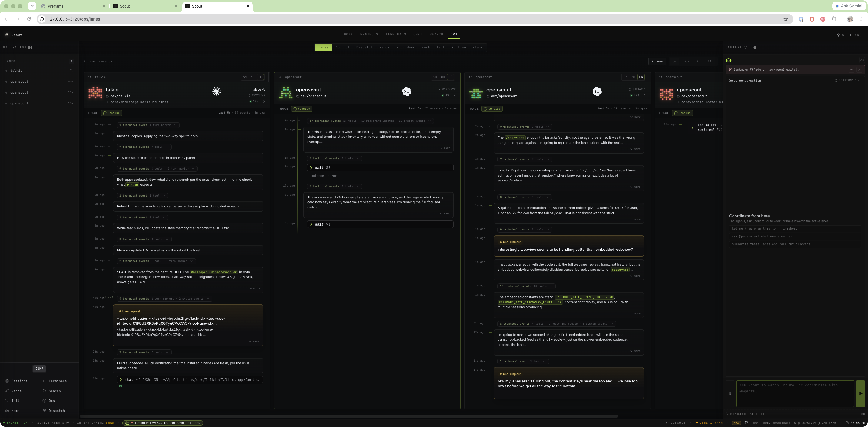This screenshot has width=868, height=427.
Task: Switch to the Control sub-tab
Action: pos(342,48)
